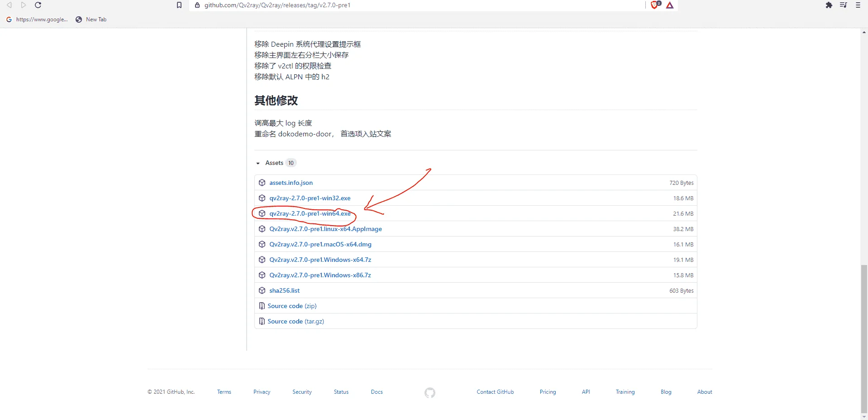The image size is (868, 420).
Task: Download the linux-x64 AppImage file
Action: coord(326,229)
